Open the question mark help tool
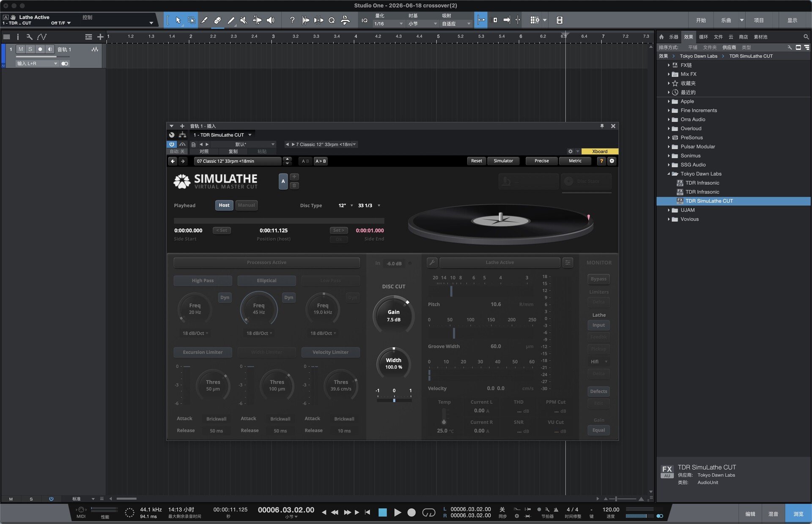Screen dimensions: 812x524 292,20
